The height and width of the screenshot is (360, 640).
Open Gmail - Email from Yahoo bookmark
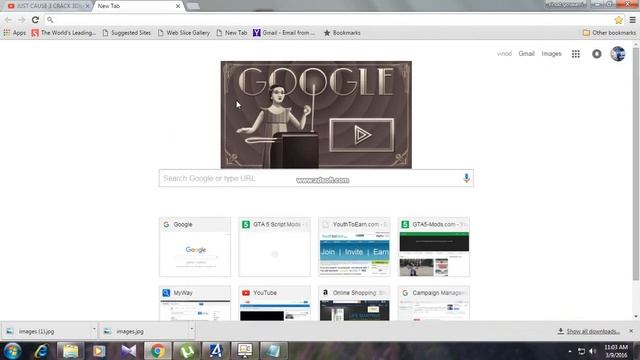point(284,33)
